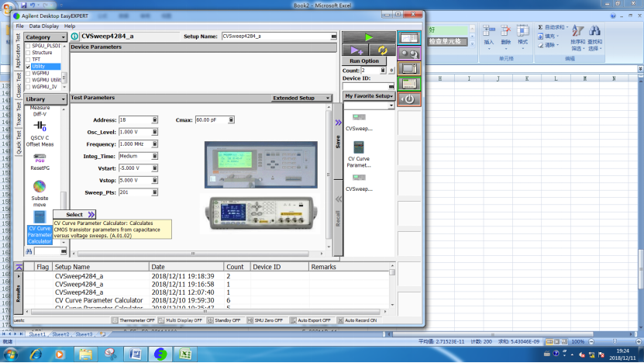Click the Select button beside library
This screenshot has width=644, height=363.
tap(74, 215)
